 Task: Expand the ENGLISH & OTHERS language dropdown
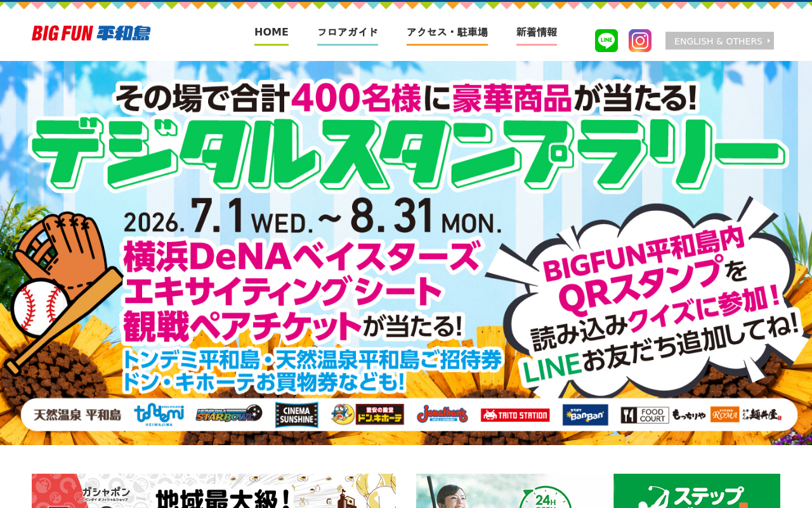click(719, 41)
